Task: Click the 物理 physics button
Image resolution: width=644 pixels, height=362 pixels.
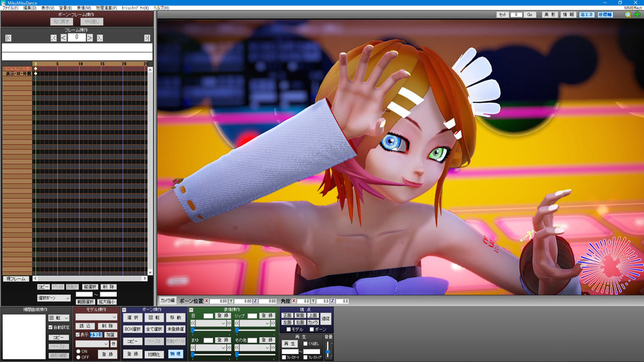Action: tap(174, 353)
